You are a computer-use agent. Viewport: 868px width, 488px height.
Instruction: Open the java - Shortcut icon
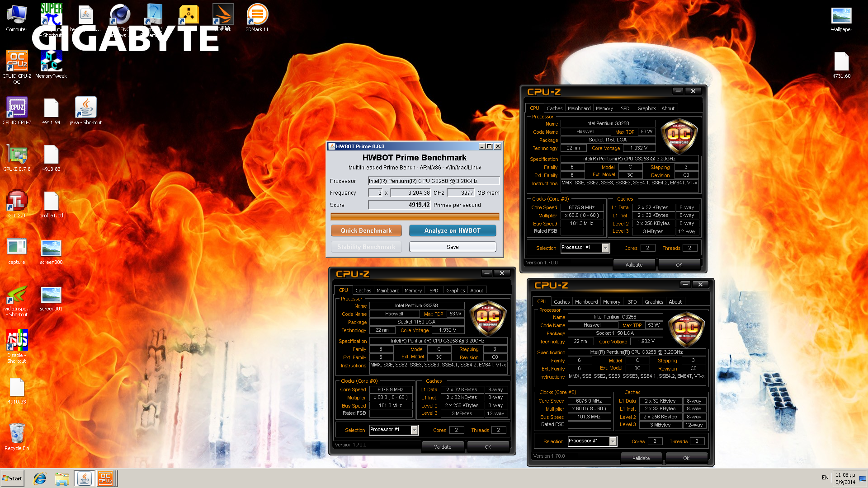click(85, 111)
